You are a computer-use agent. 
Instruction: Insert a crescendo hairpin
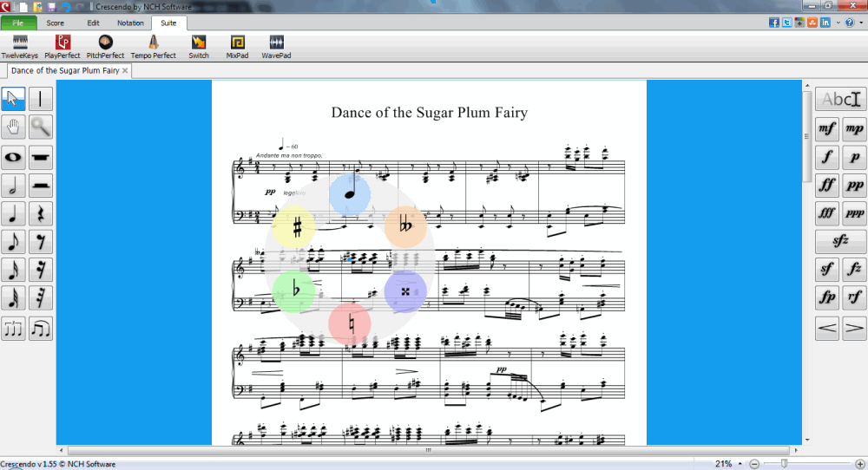coord(827,328)
